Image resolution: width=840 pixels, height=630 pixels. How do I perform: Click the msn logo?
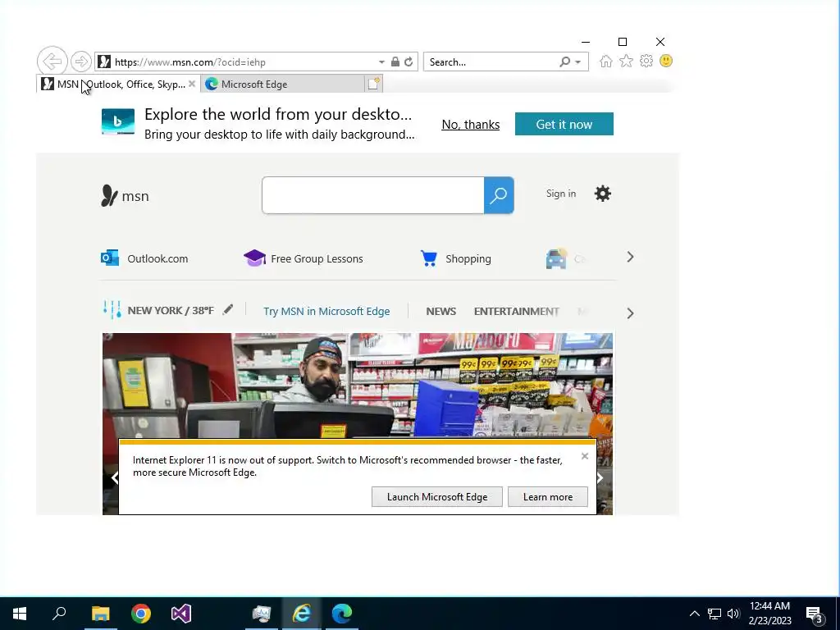[x=125, y=196]
